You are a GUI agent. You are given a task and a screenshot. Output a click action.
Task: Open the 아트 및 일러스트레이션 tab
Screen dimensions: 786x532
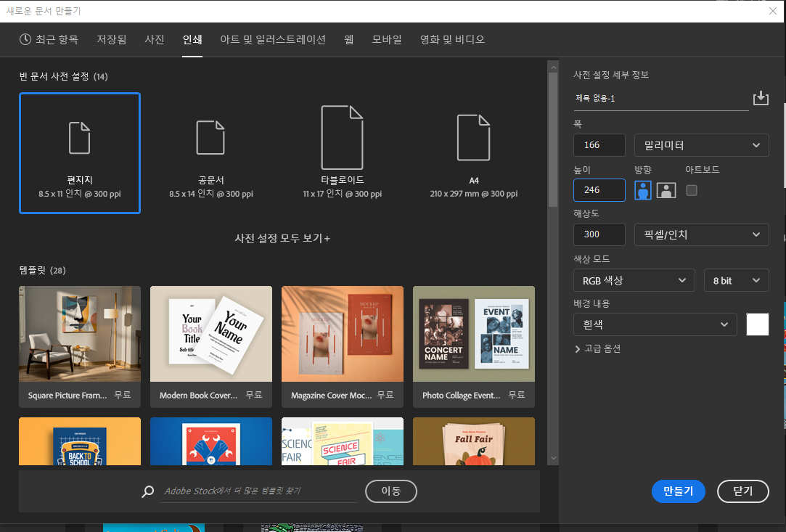[x=273, y=39]
